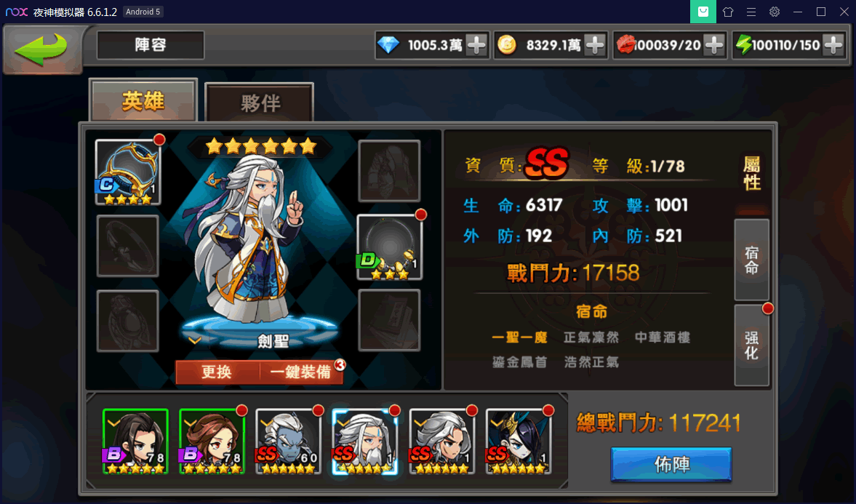This screenshot has width=856, height=504.
Task: Open Nox shopping bag icon
Action: click(703, 12)
